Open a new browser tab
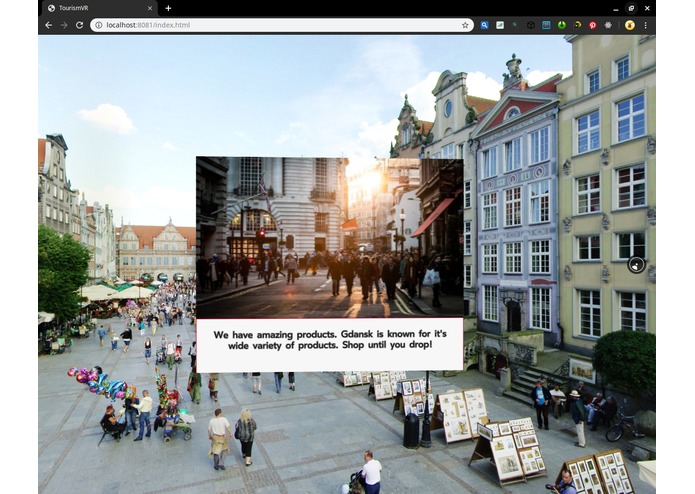 pyautogui.click(x=168, y=8)
